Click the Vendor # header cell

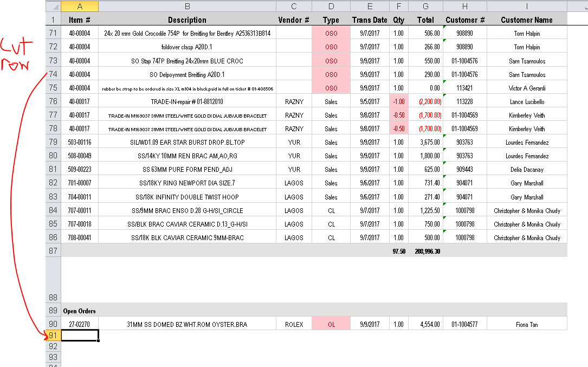click(294, 20)
